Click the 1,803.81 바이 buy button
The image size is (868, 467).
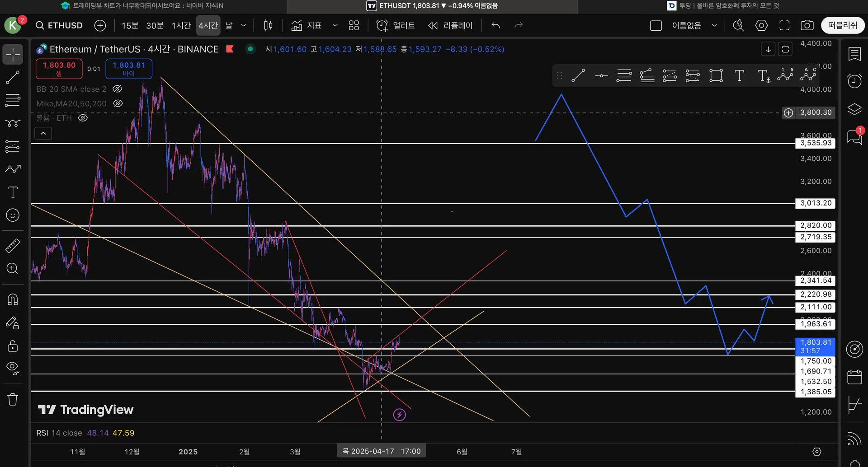point(129,69)
